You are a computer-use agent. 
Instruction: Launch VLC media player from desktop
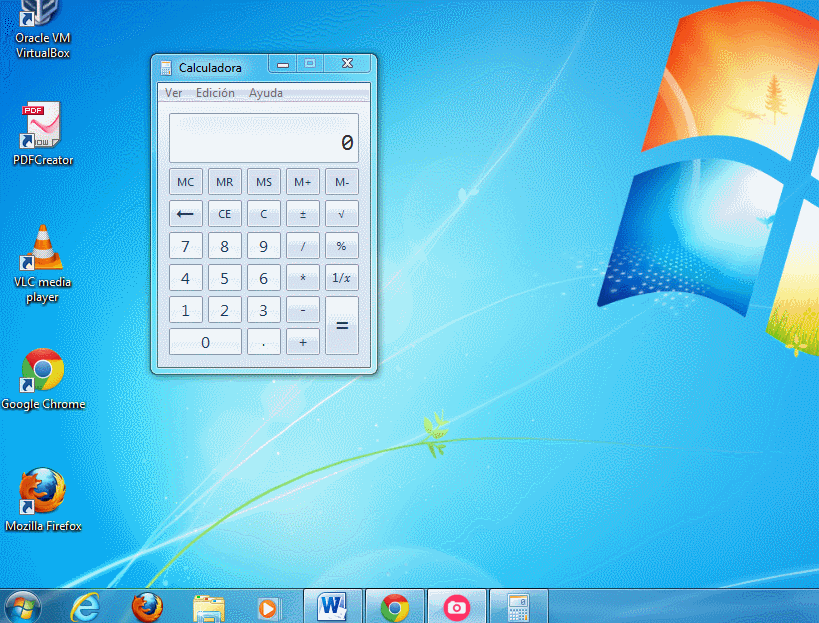[43, 264]
